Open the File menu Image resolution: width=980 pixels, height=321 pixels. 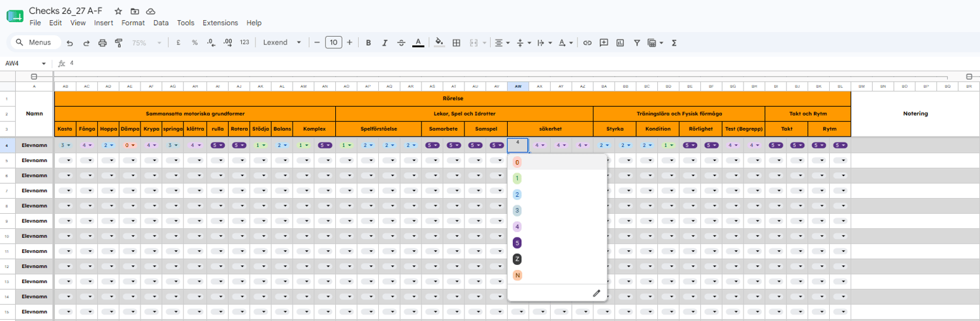pyautogui.click(x=35, y=23)
